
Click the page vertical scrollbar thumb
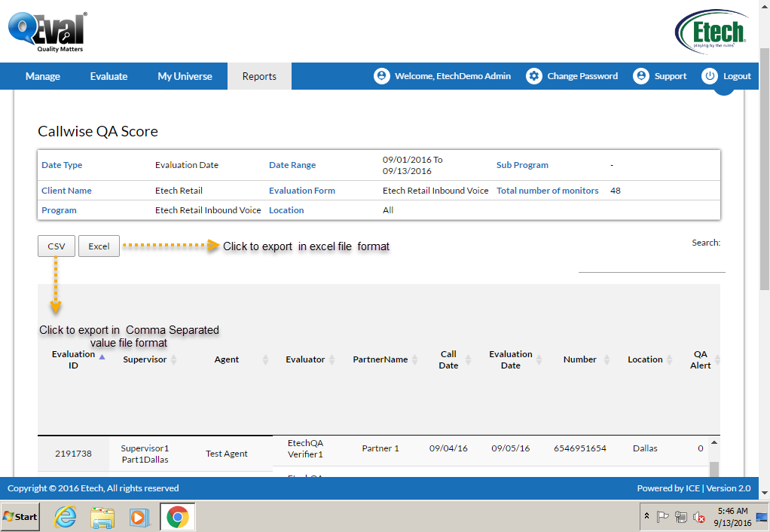[765, 169]
